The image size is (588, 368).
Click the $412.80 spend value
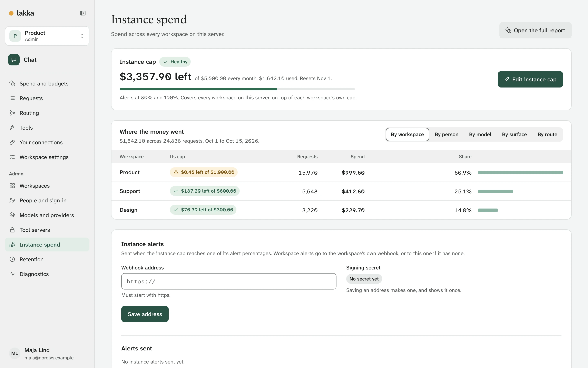tap(353, 192)
